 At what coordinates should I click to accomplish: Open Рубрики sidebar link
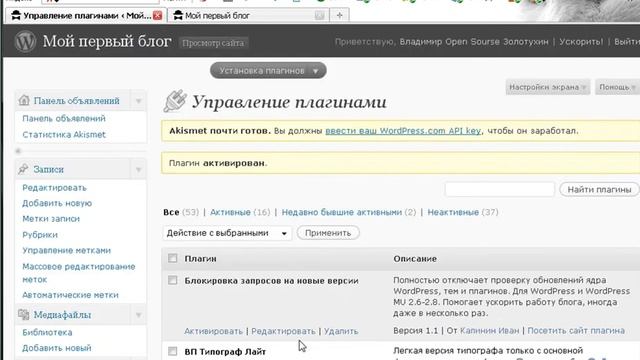pos(40,235)
